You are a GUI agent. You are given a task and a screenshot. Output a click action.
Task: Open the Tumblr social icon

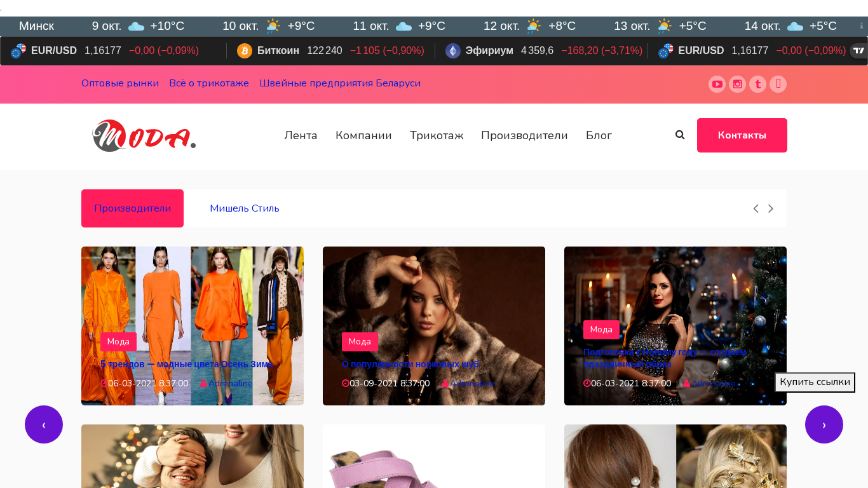pyautogui.click(x=757, y=84)
